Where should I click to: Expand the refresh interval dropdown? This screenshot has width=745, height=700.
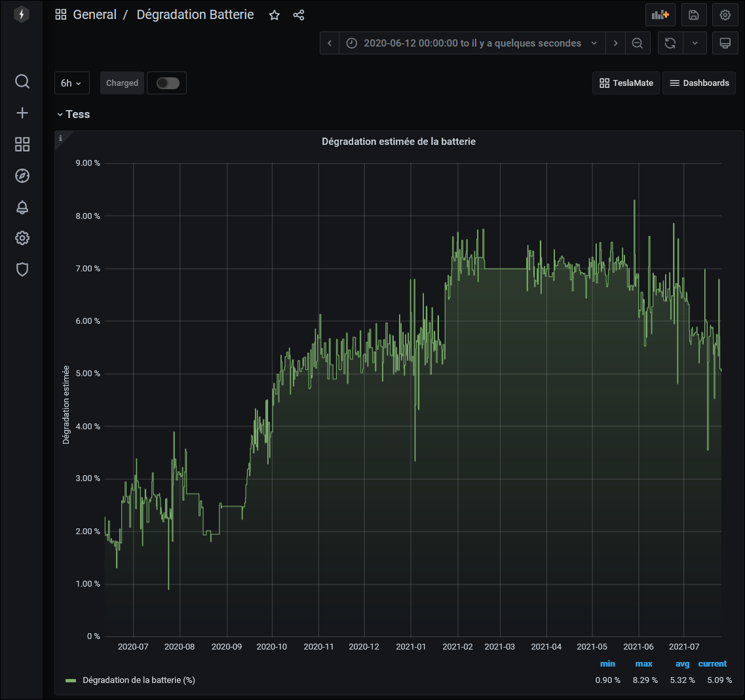coord(695,43)
